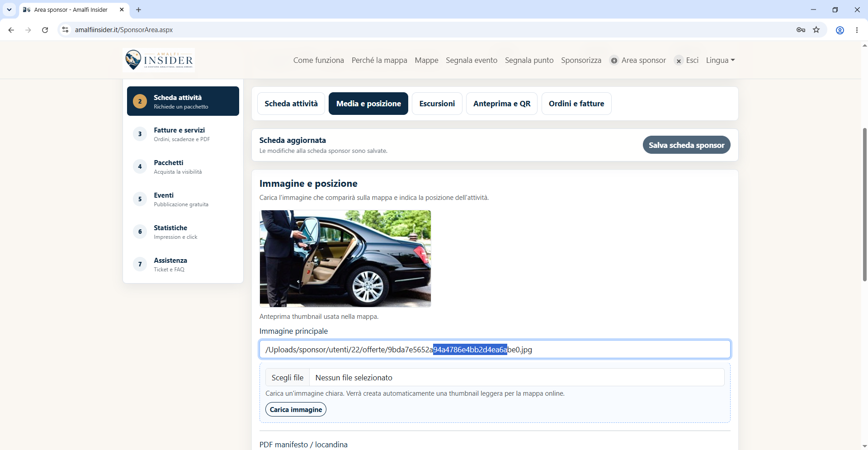
Task: Switch to the Escursioni tab
Action: click(437, 104)
